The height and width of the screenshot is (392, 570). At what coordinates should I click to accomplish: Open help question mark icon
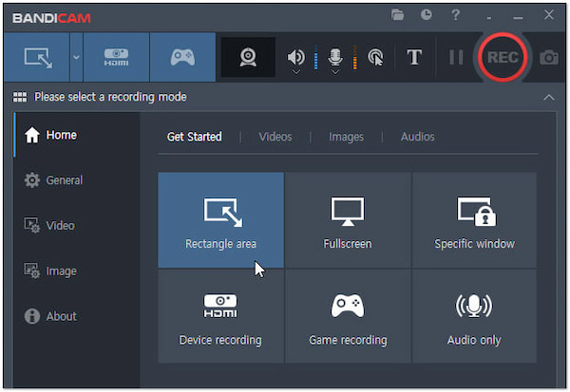[x=455, y=15]
